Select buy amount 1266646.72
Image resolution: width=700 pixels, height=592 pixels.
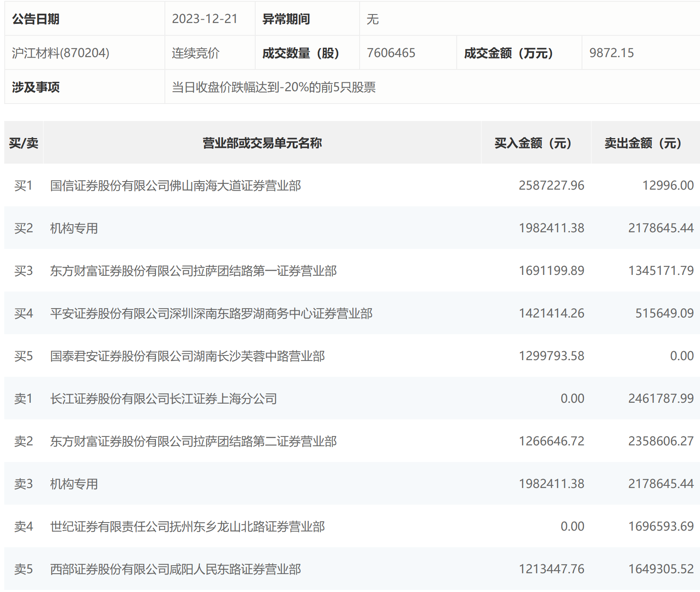[x=552, y=441]
